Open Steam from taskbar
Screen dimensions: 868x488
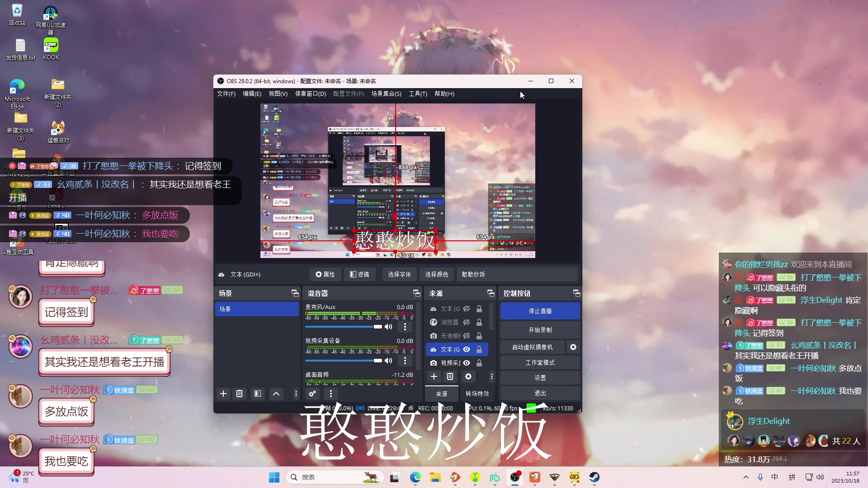coord(594,477)
